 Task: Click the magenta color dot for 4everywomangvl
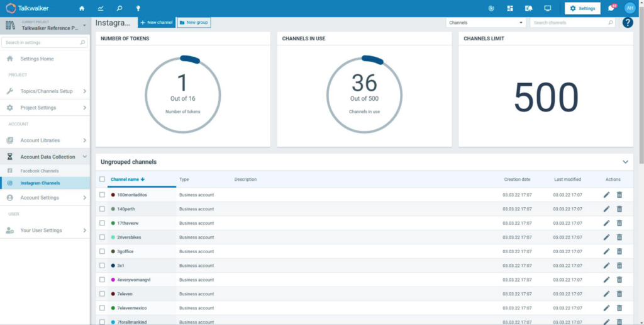pos(113,280)
